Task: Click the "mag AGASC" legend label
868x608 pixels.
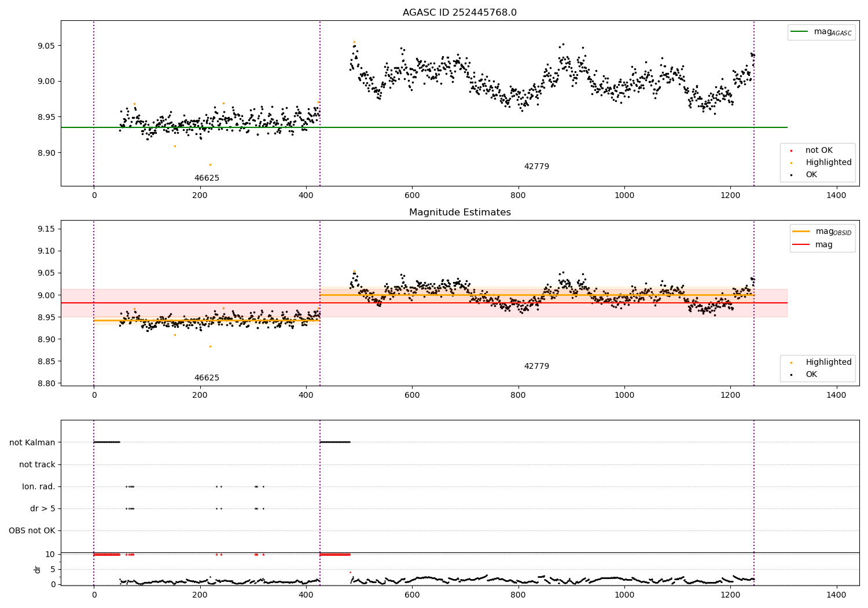Action: tap(833, 32)
